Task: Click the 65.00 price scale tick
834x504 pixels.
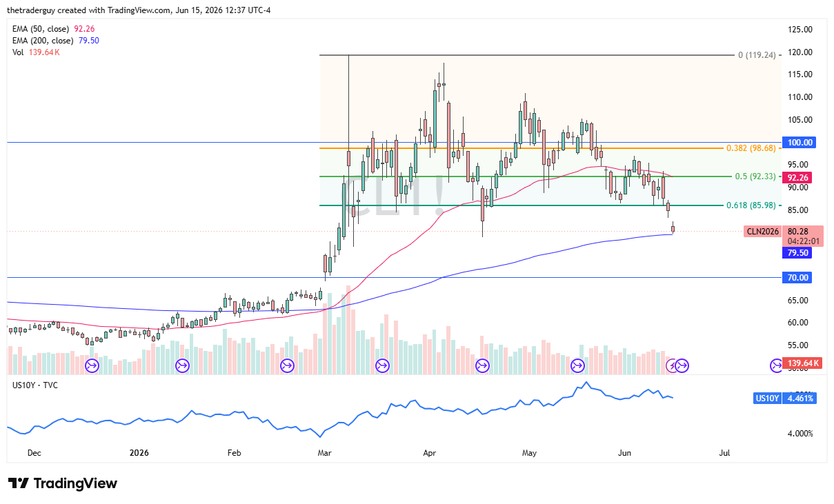Action: (797, 300)
